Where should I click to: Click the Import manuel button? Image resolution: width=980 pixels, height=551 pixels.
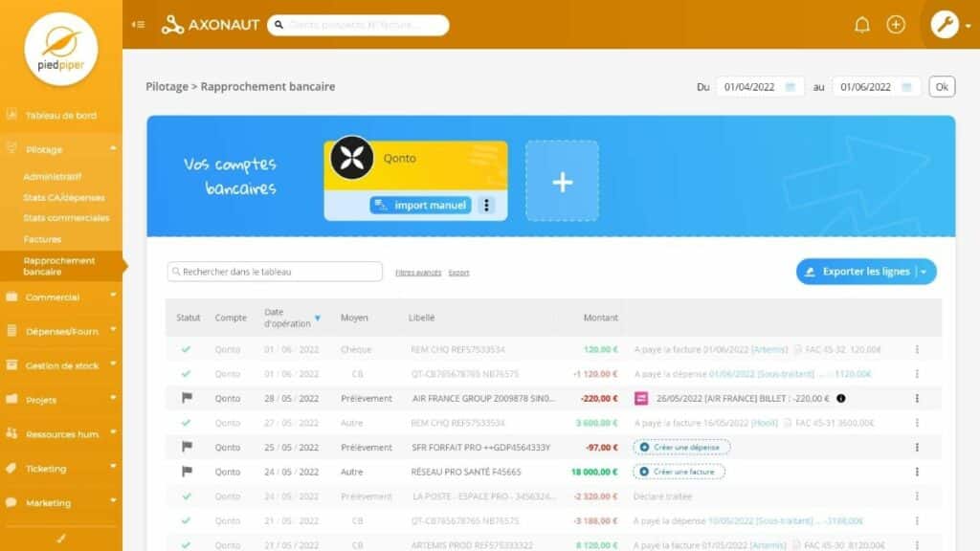pyautogui.click(x=421, y=205)
